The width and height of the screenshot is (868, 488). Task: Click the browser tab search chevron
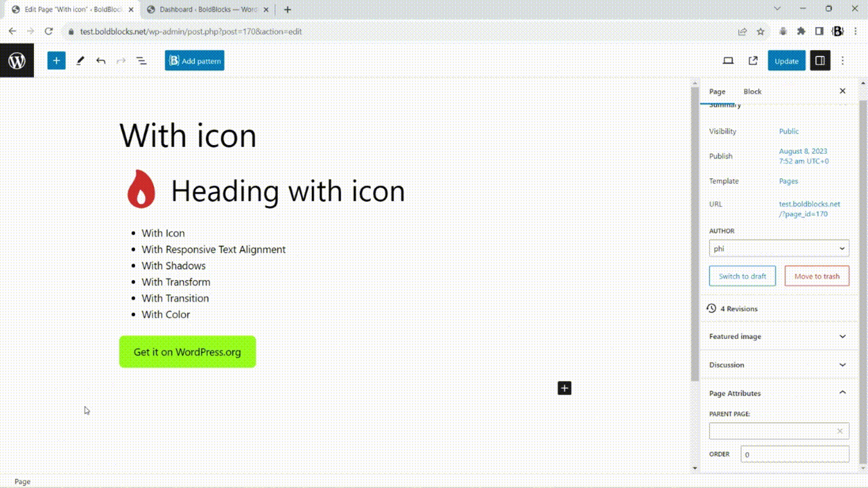click(x=778, y=9)
